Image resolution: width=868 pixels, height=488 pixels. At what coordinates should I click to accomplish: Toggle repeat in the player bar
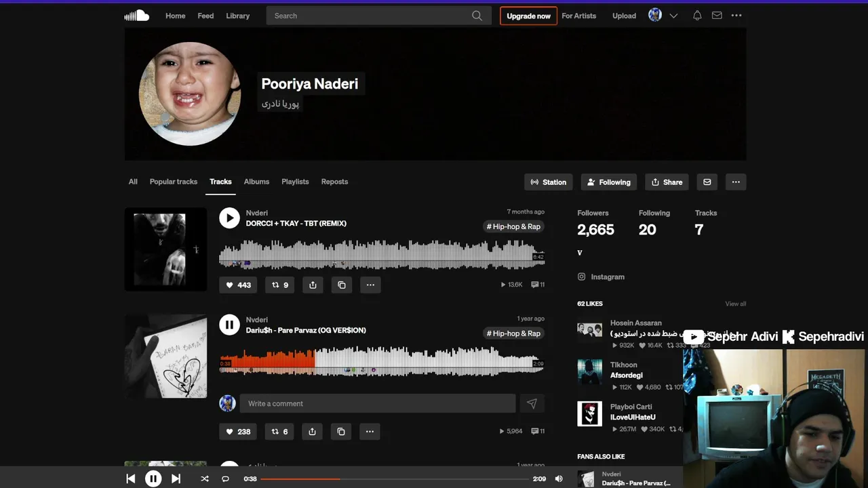coord(225,479)
